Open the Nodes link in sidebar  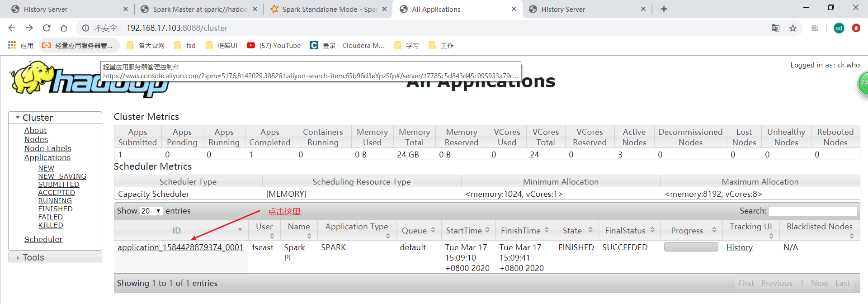36,139
